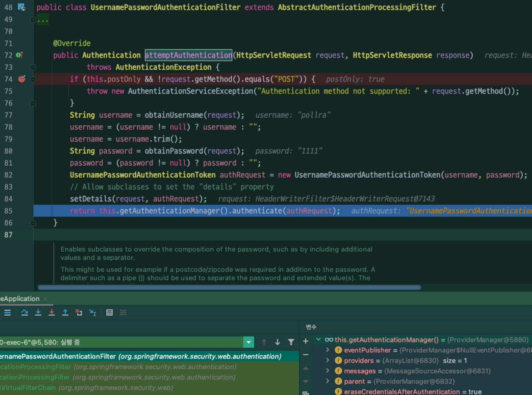The height and width of the screenshot is (395, 532).
Task: Toggle the breakpoint on line 74
Action: point(22,79)
